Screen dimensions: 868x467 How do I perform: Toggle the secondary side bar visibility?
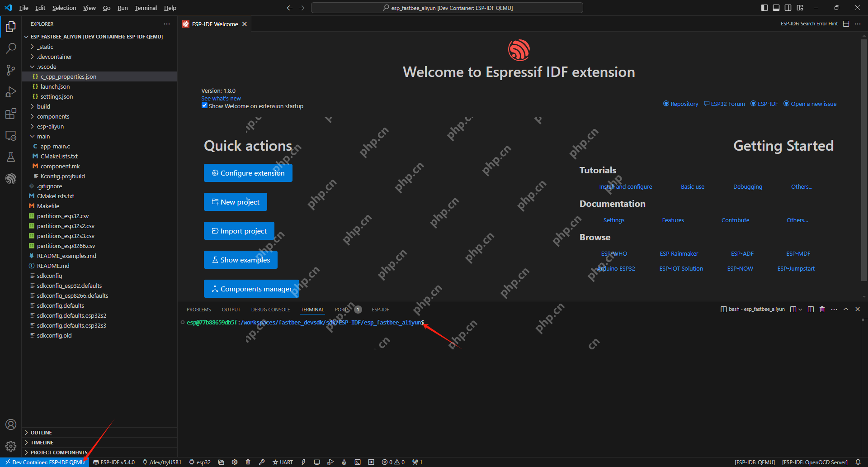(788, 7)
